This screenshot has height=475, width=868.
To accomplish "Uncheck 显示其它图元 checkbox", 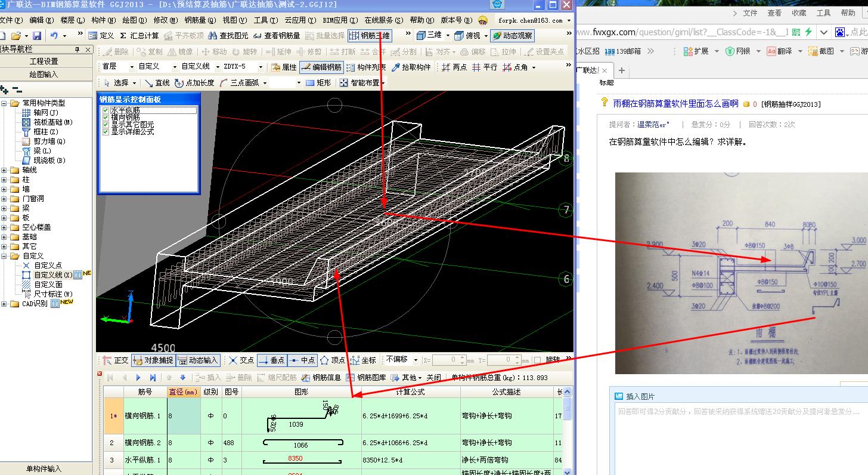I will tap(106, 125).
